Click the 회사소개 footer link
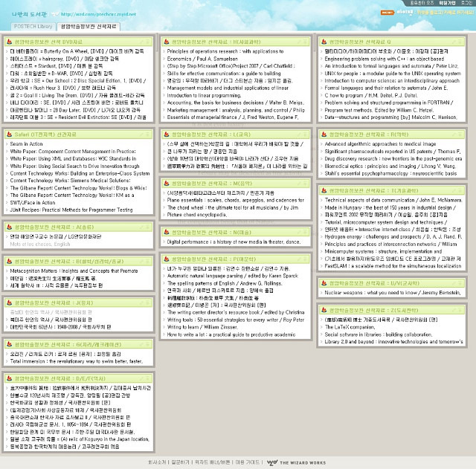The image size is (476, 469). tap(157, 462)
